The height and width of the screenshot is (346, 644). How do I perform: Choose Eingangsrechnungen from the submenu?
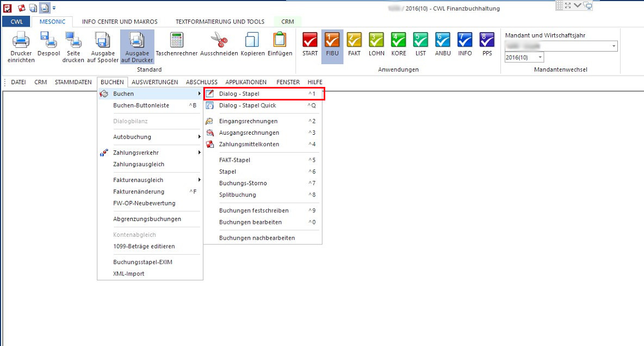coord(248,121)
